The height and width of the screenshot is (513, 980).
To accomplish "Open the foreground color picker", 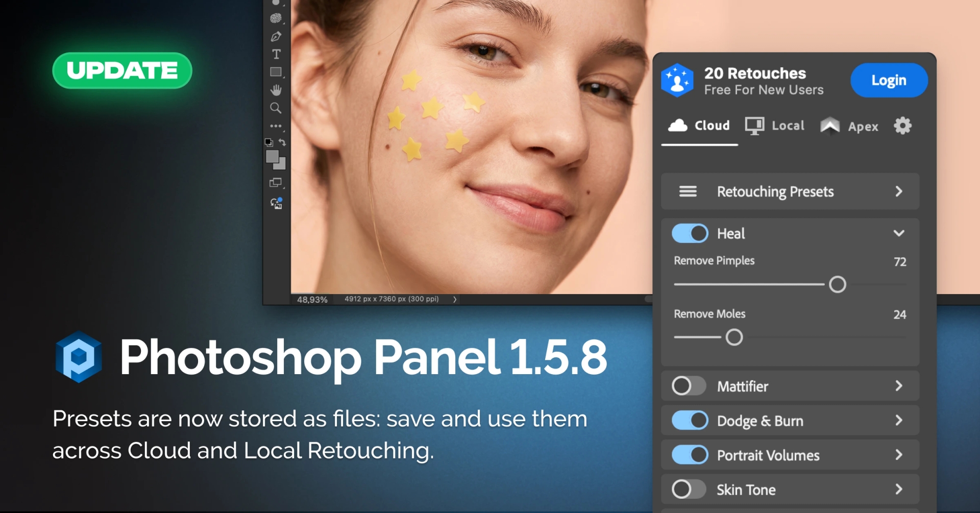I will coord(272,156).
